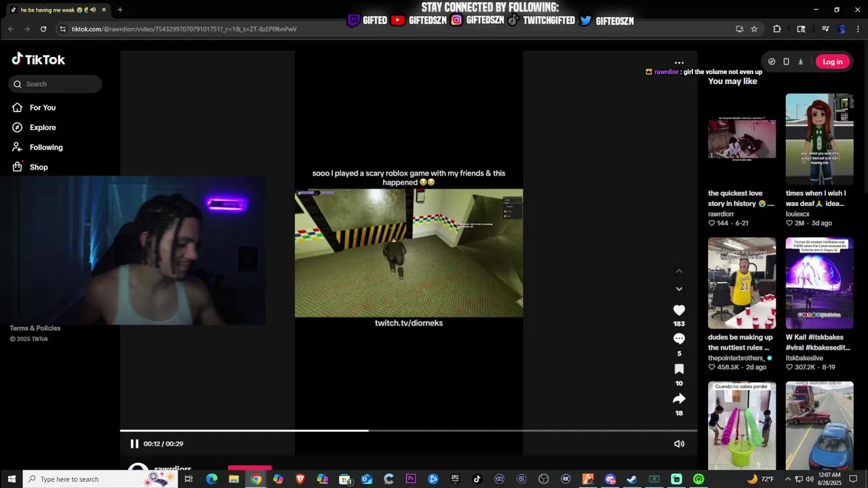Open the three-dot video options menu
The image size is (868, 488).
[x=679, y=62]
